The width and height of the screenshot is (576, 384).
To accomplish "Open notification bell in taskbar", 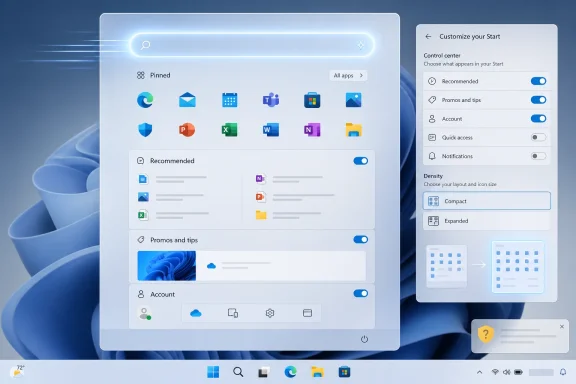I will [563, 372].
